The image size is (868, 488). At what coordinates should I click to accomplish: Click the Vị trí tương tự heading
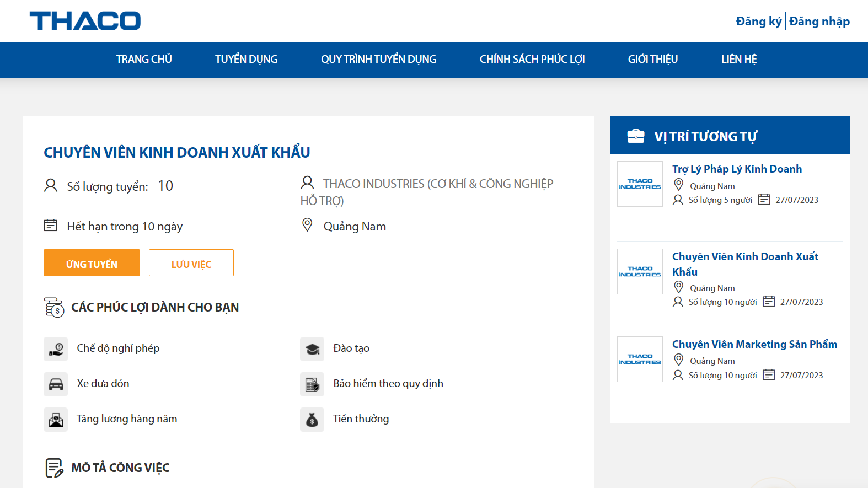point(706,136)
